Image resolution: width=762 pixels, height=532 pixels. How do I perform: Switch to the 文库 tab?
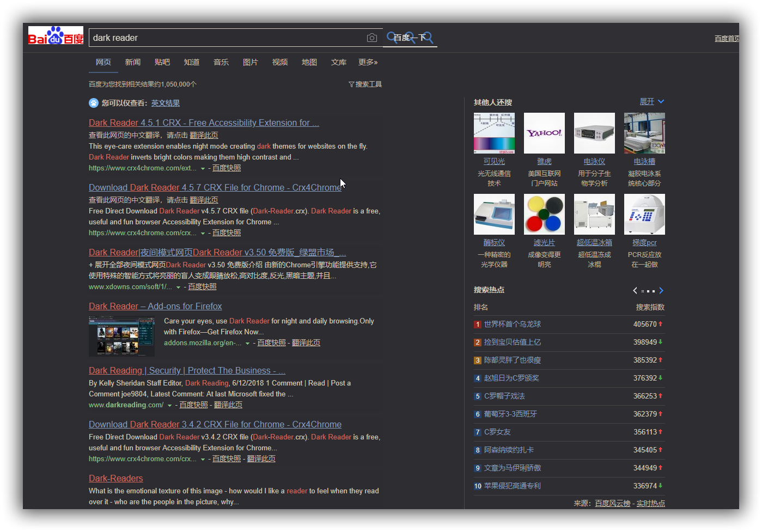[339, 62]
